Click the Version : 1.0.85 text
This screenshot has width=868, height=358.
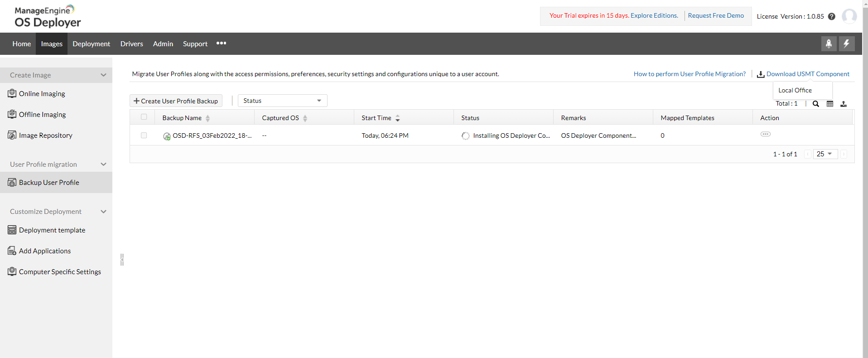coord(802,16)
